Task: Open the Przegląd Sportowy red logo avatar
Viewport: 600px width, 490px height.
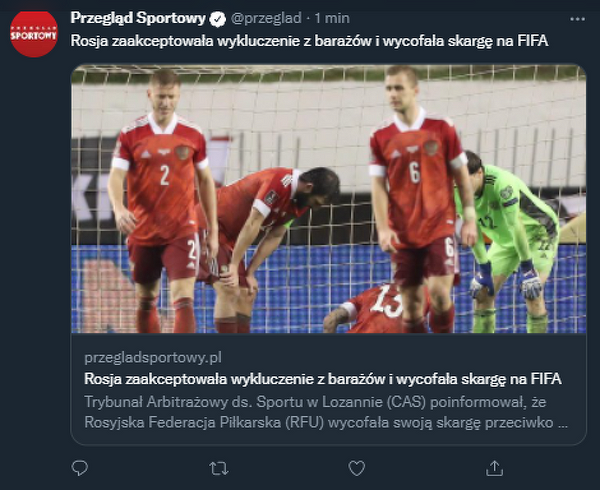Action: click(34, 34)
